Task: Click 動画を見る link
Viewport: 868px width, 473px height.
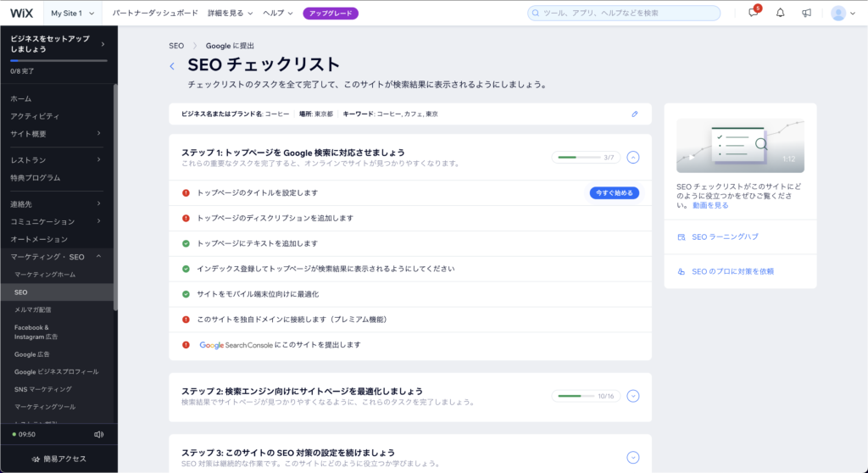Action: coord(710,205)
